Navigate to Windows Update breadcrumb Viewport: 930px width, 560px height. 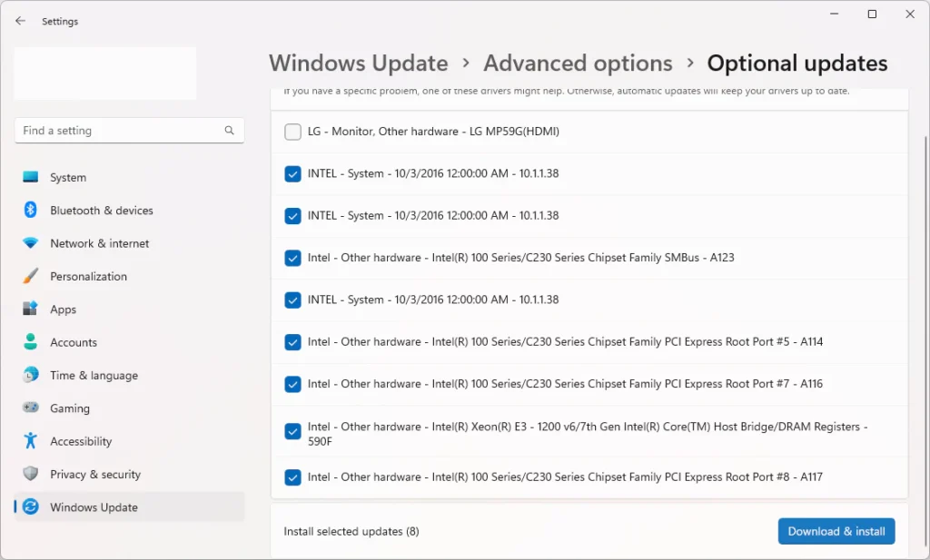pyautogui.click(x=358, y=63)
